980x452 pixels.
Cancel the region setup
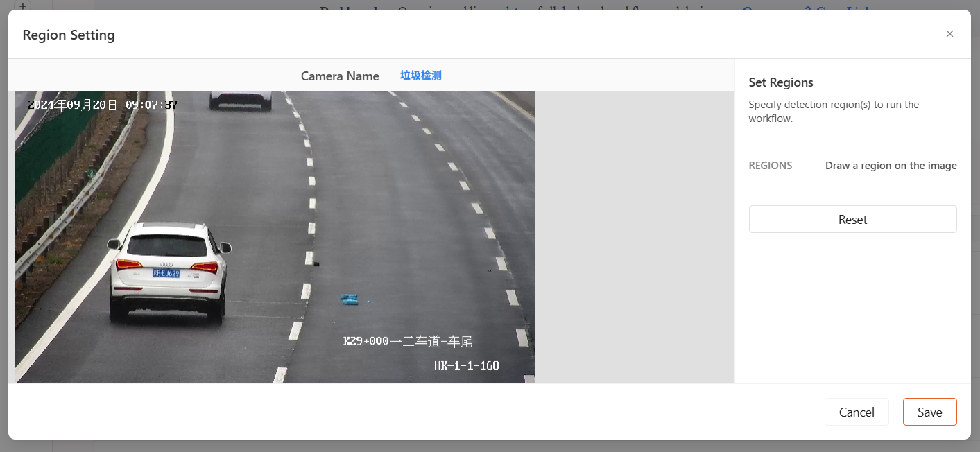857,412
